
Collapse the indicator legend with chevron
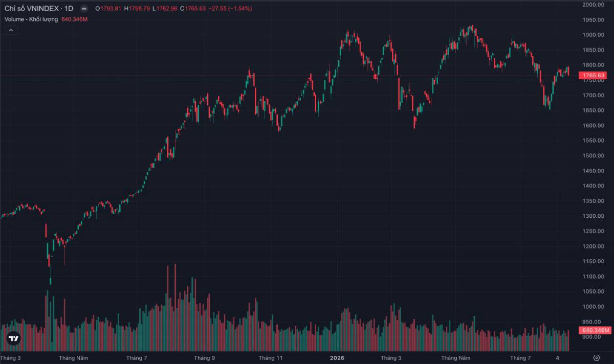pyautogui.click(x=11, y=30)
